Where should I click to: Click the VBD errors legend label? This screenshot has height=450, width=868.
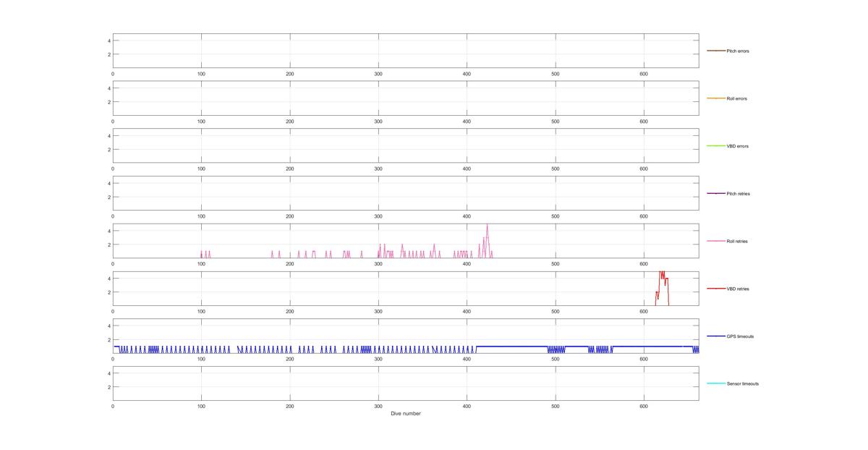click(737, 146)
